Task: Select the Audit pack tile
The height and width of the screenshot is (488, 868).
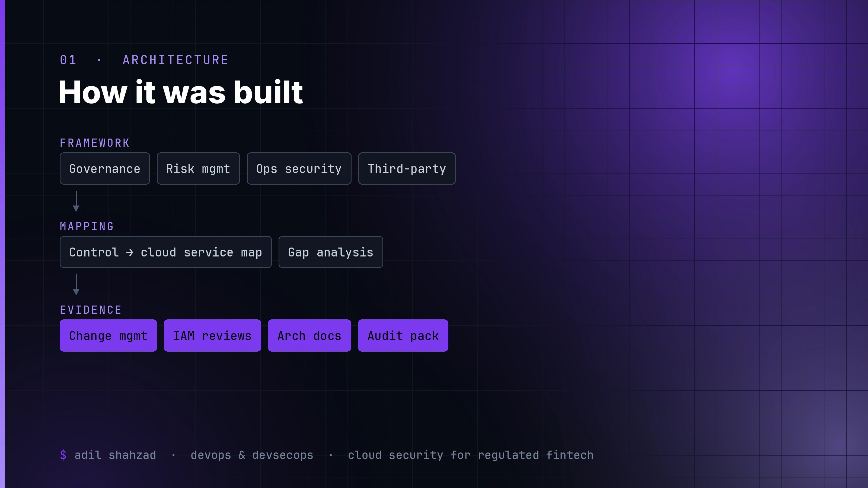Action: [403, 335]
